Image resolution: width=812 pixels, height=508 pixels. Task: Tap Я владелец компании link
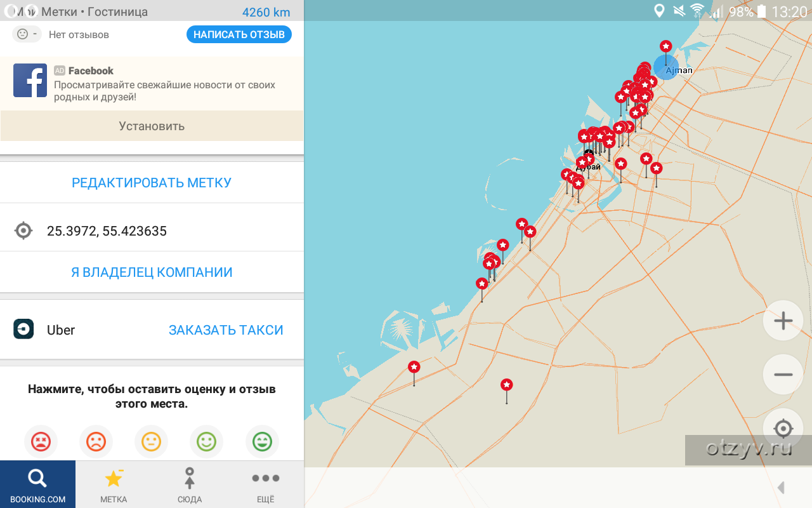coord(152,272)
